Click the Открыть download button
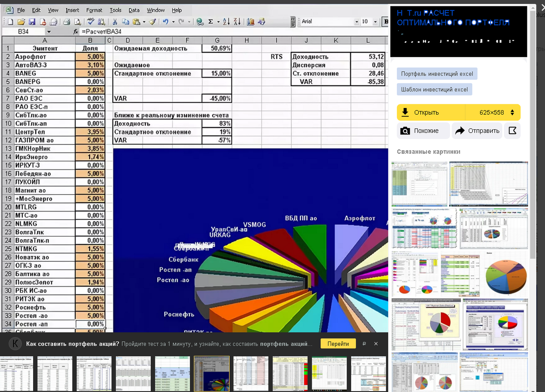 pyautogui.click(x=431, y=113)
